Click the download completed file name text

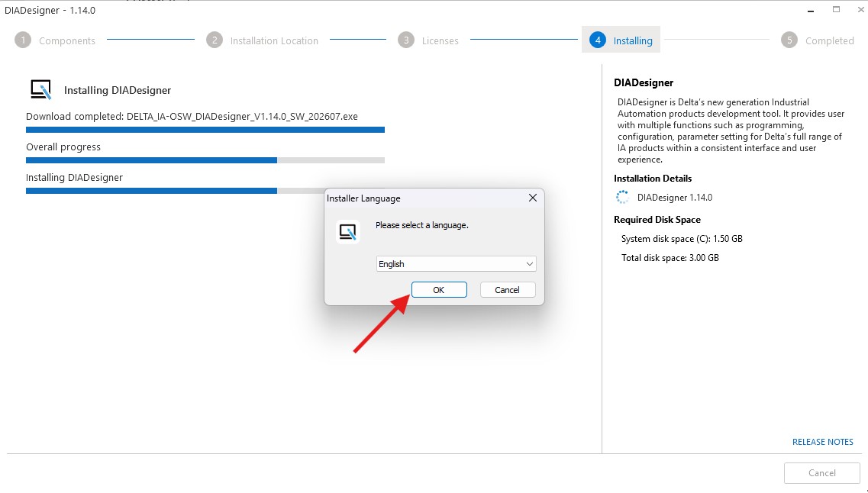pyautogui.click(x=243, y=117)
